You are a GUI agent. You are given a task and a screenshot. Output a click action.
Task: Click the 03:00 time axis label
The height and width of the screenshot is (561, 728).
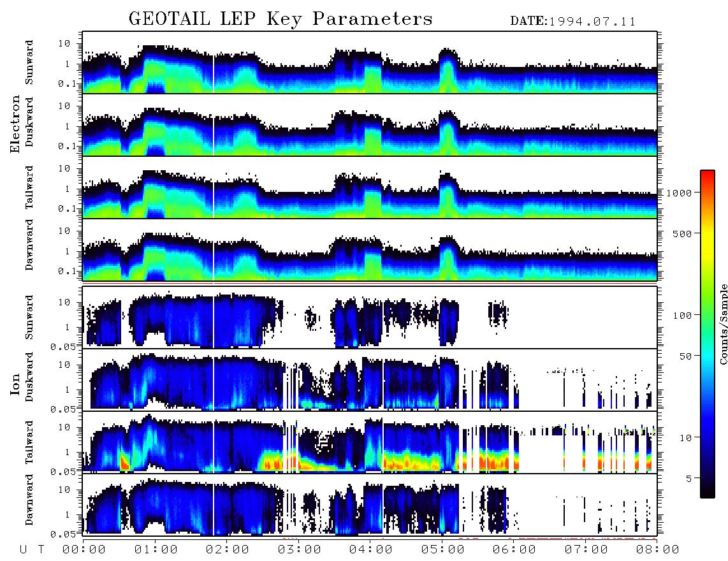coord(300,550)
